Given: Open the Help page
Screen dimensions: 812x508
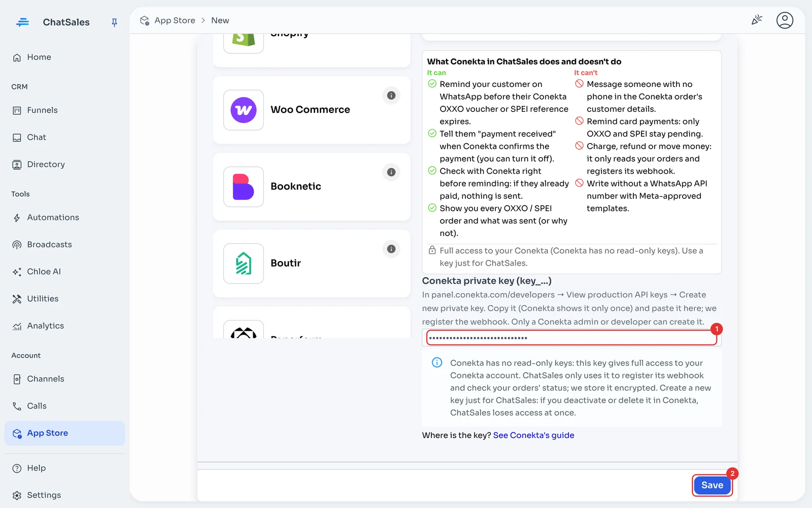Looking at the screenshot, I should [x=64, y=468].
